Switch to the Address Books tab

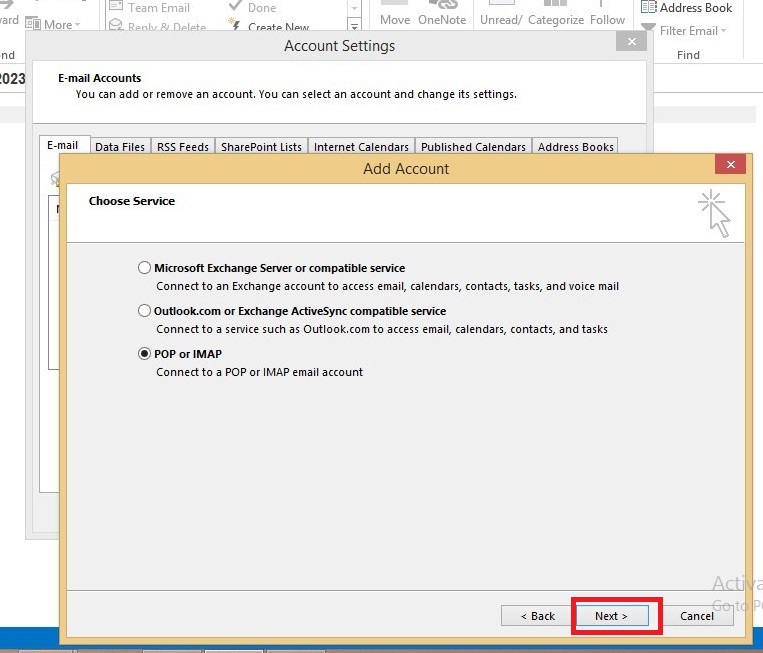[x=576, y=147]
